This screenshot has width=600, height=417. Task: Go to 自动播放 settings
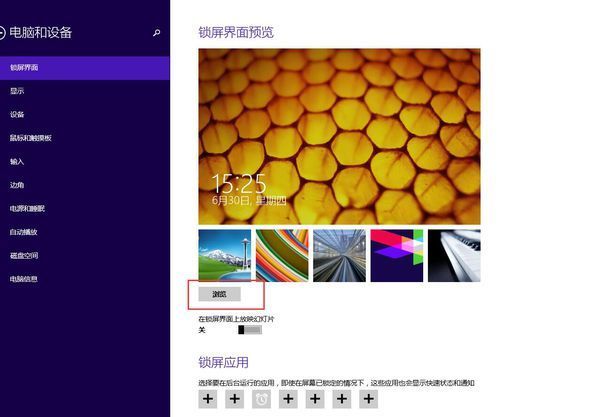click(85, 232)
